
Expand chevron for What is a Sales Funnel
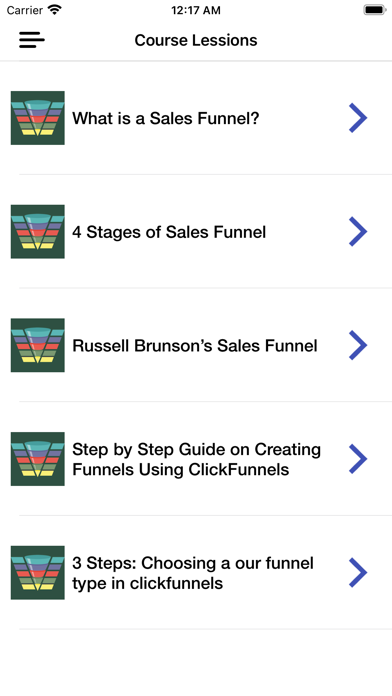[358, 118]
